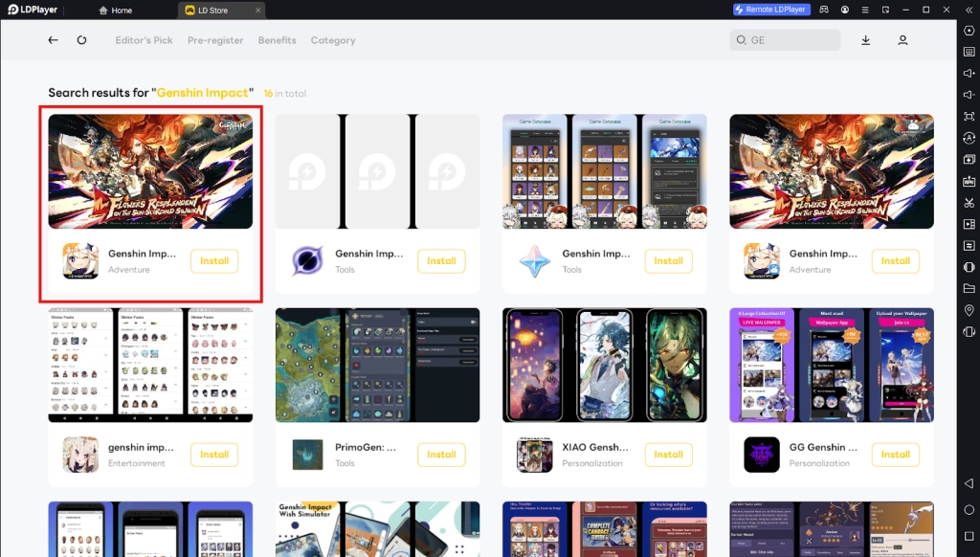The image size is (980, 557).
Task: Open the gamepad icon in title bar
Action: click(824, 10)
